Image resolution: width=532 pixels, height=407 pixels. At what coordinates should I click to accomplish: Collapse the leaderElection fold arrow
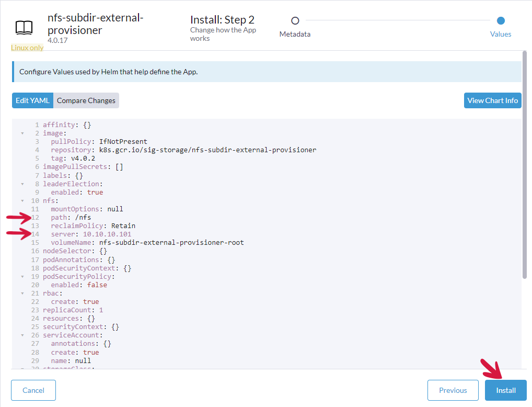pyautogui.click(x=22, y=184)
